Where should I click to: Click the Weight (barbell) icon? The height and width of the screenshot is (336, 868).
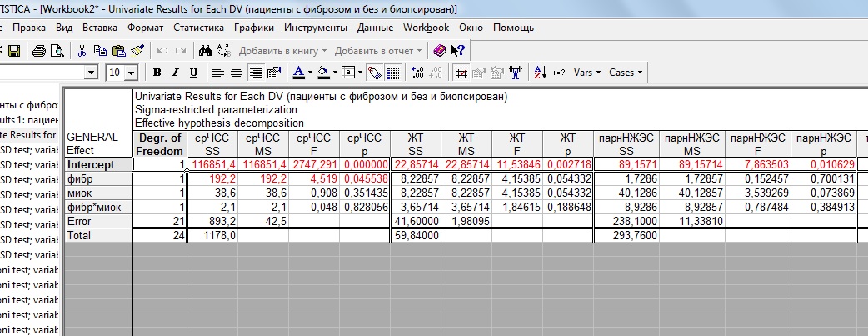pos(516,73)
